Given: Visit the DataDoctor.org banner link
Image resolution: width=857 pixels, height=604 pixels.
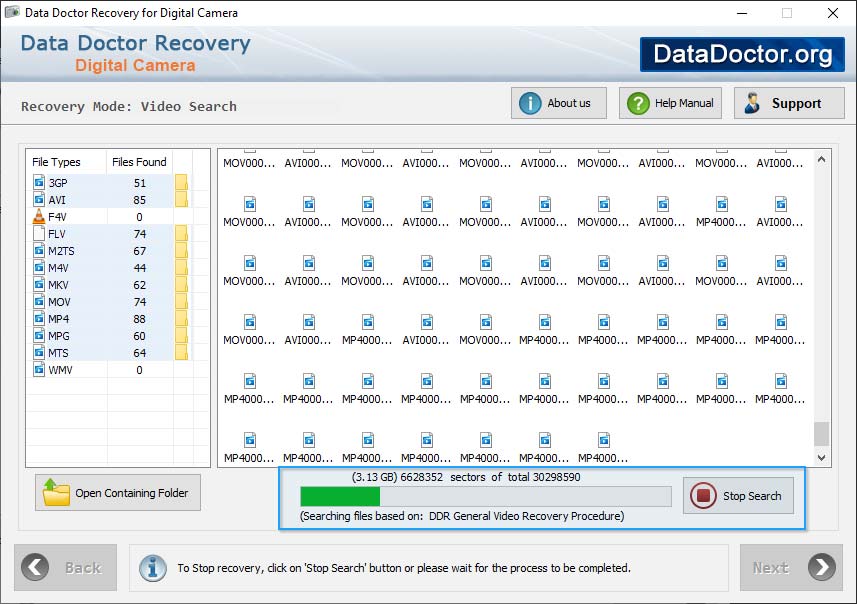Looking at the screenshot, I should [742, 54].
